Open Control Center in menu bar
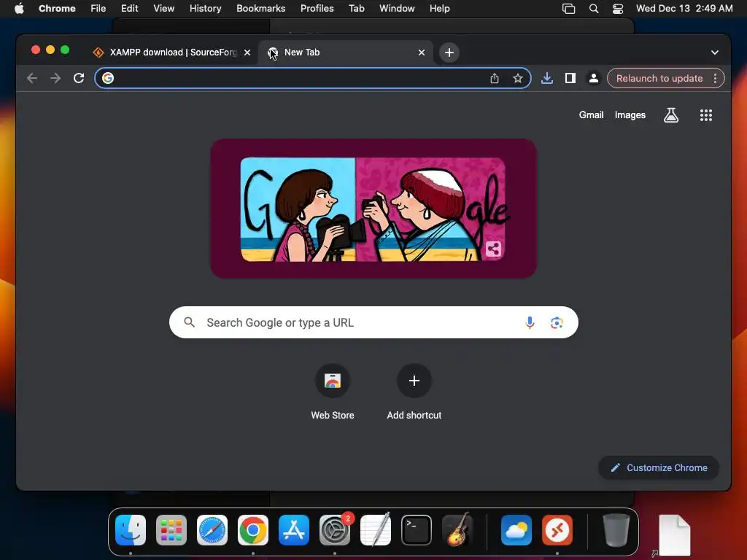The height and width of the screenshot is (560, 747). (x=618, y=9)
